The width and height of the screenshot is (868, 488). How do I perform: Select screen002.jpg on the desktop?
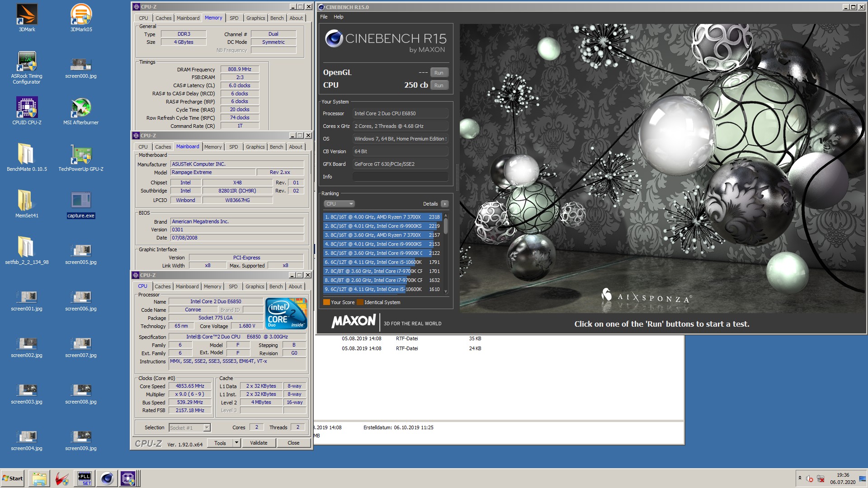[27, 347]
